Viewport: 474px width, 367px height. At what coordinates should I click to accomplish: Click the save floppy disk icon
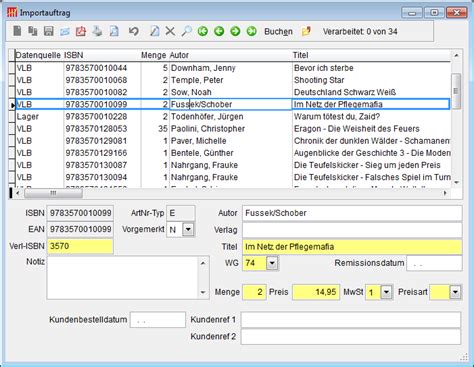[49, 31]
